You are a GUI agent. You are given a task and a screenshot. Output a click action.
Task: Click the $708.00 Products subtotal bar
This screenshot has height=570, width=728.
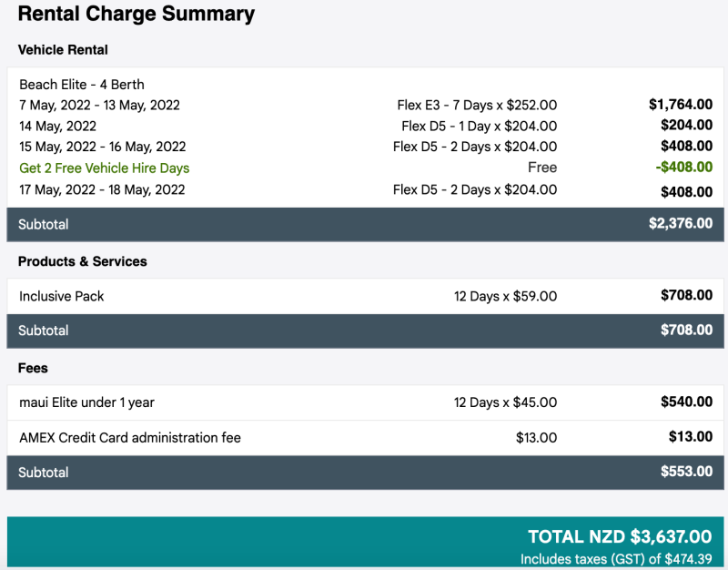365,331
